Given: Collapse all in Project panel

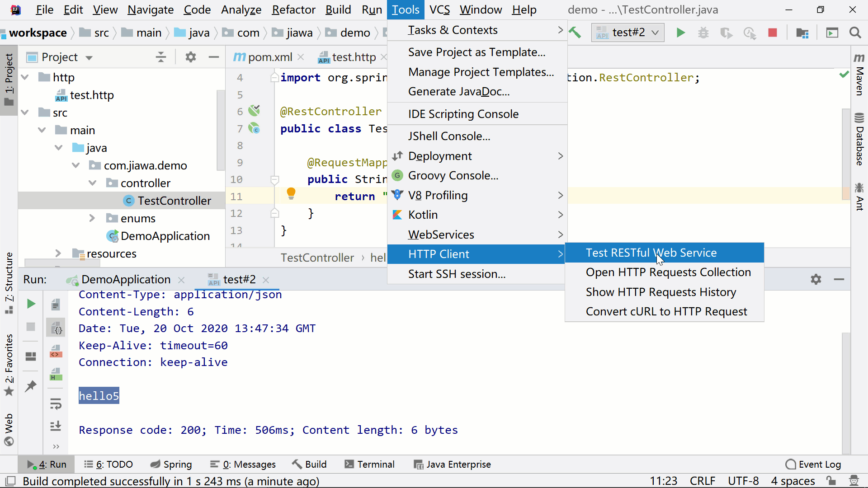Looking at the screenshot, I should pos(161,57).
